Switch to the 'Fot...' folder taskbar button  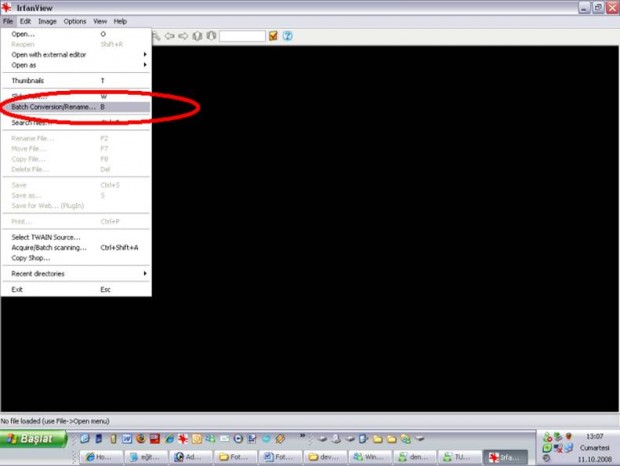click(x=236, y=457)
